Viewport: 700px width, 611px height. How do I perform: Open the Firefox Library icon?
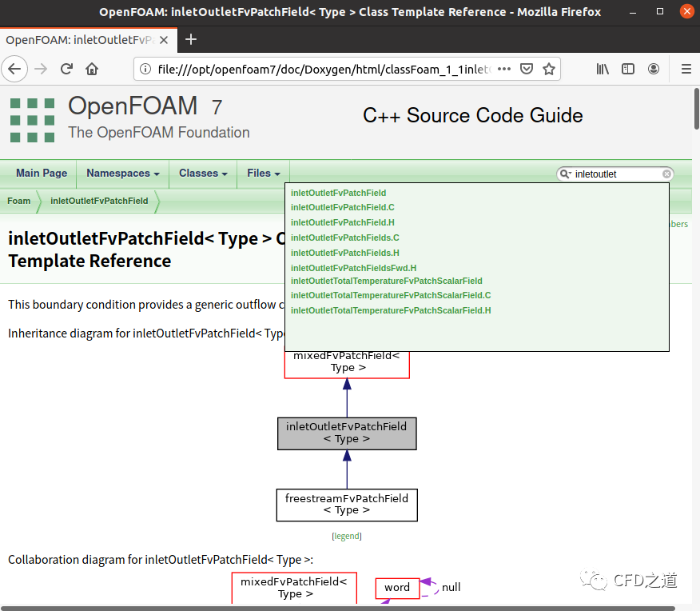[x=603, y=69]
